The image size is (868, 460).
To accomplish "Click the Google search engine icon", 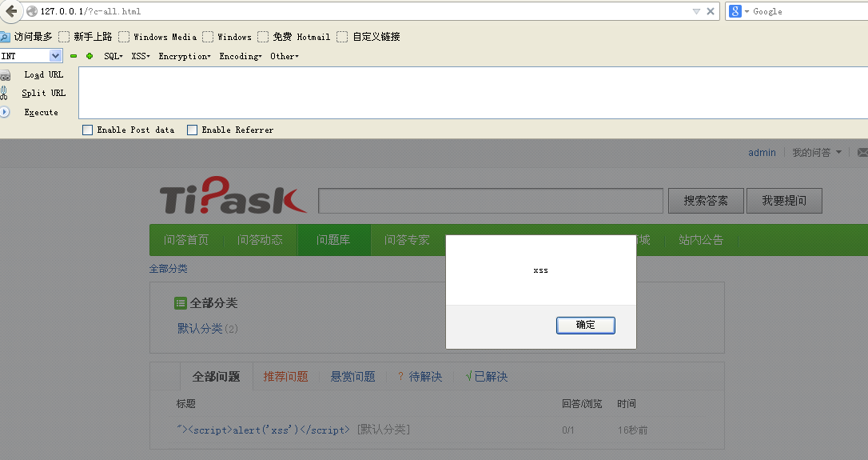I will pos(735,11).
